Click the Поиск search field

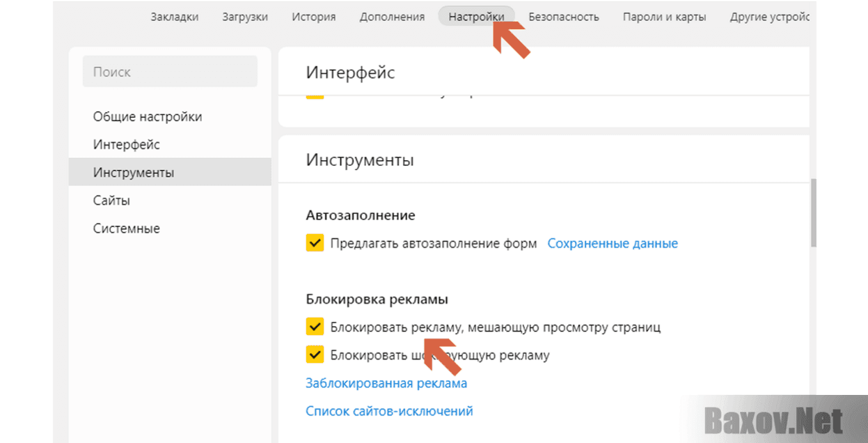click(170, 71)
